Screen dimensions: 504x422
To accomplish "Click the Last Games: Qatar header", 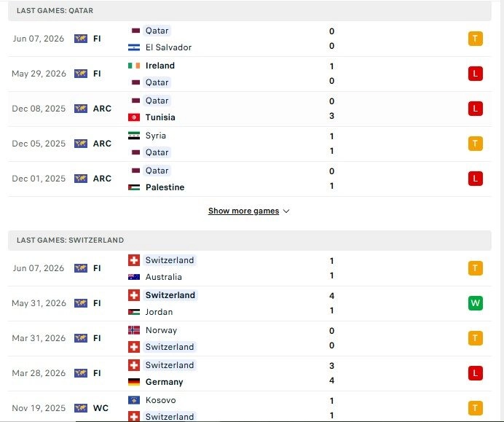I will 250,11.
